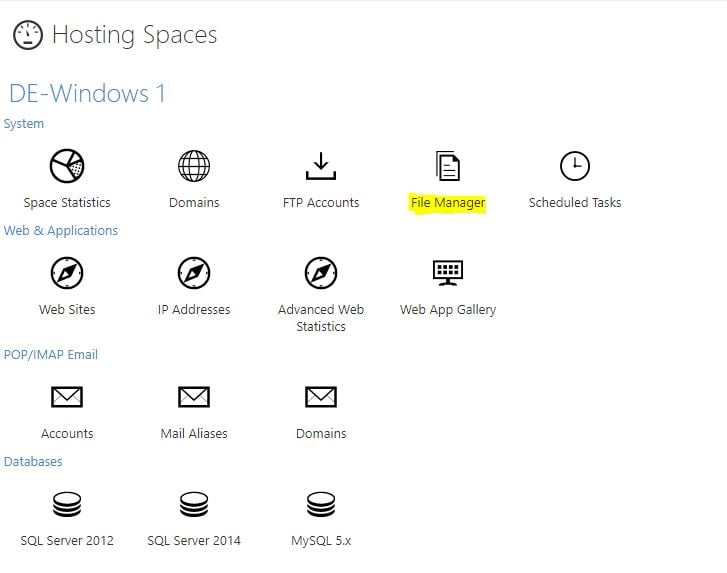
Task: Click the Scheduled Tasks clock icon
Action: (x=575, y=166)
